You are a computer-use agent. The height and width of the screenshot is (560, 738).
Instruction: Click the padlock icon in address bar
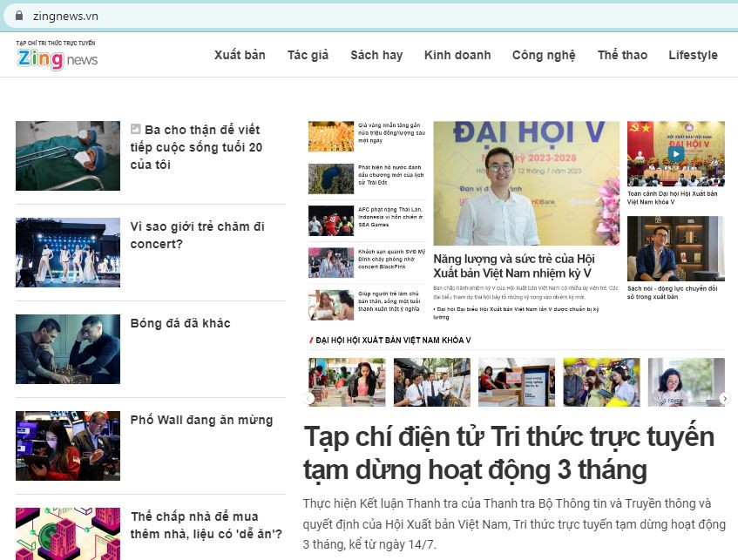click(x=18, y=16)
